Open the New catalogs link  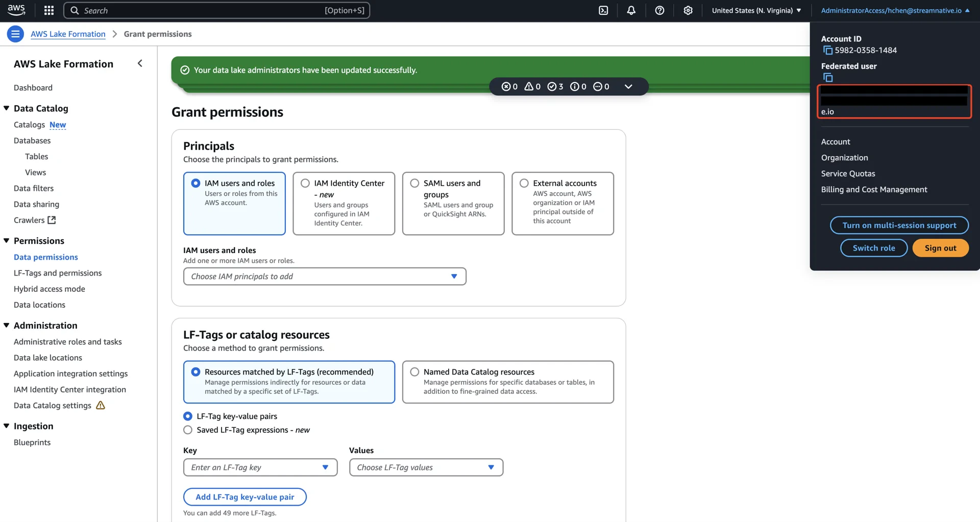click(58, 125)
